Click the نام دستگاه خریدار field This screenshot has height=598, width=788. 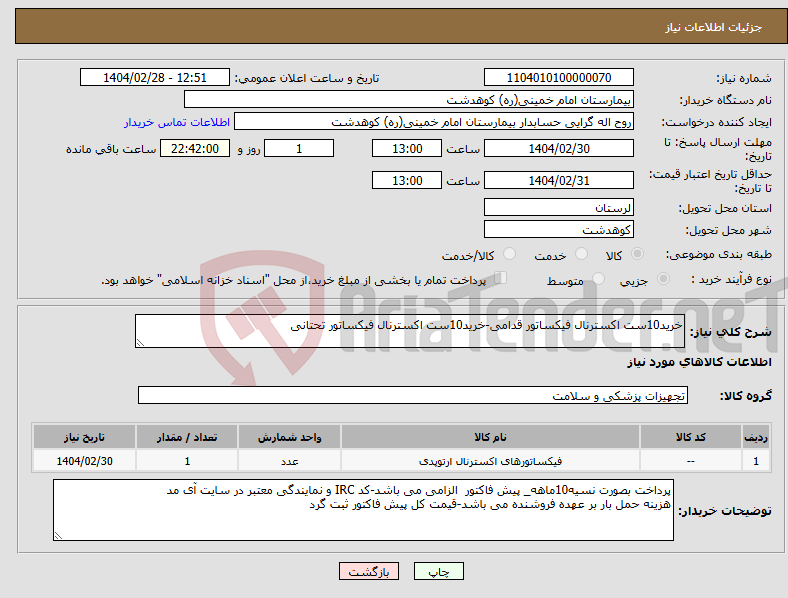(x=409, y=99)
